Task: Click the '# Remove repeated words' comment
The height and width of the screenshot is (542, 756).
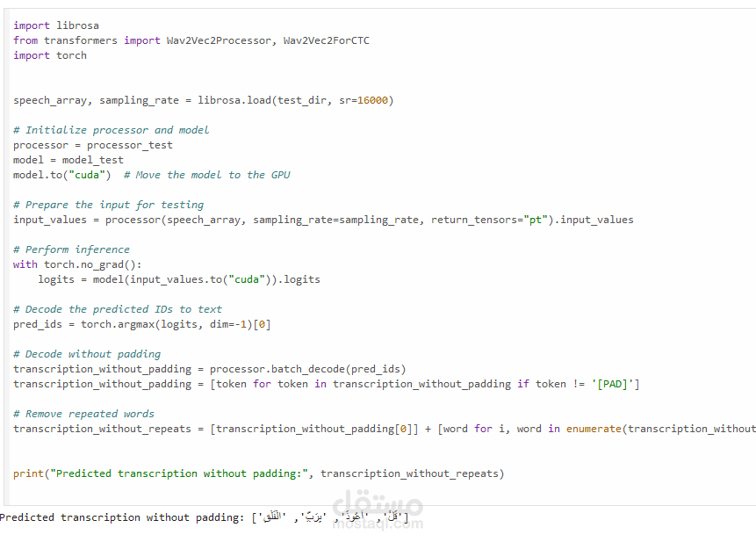Action: (84, 415)
